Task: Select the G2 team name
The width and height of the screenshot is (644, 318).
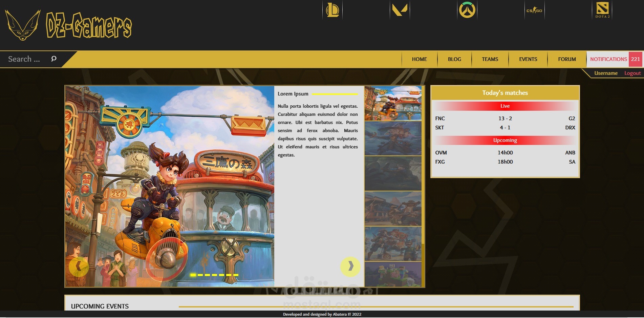Action: [572, 119]
